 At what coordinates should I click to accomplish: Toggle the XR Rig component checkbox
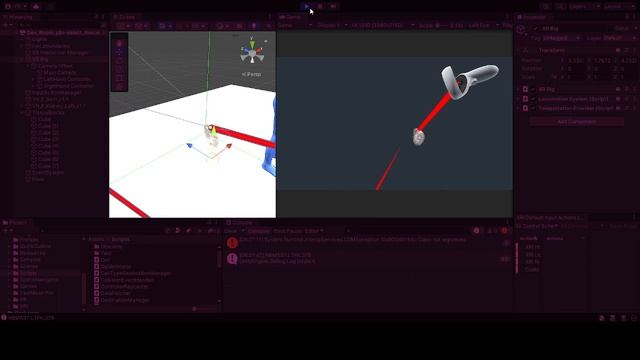[x=533, y=89]
